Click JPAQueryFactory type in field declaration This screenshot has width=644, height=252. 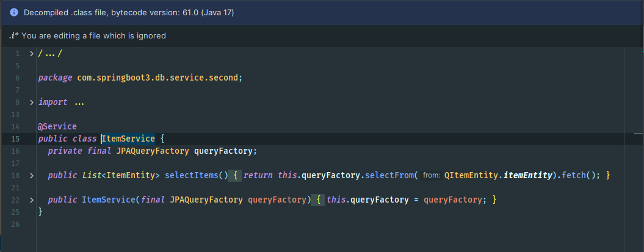click(x=153, y=151)
